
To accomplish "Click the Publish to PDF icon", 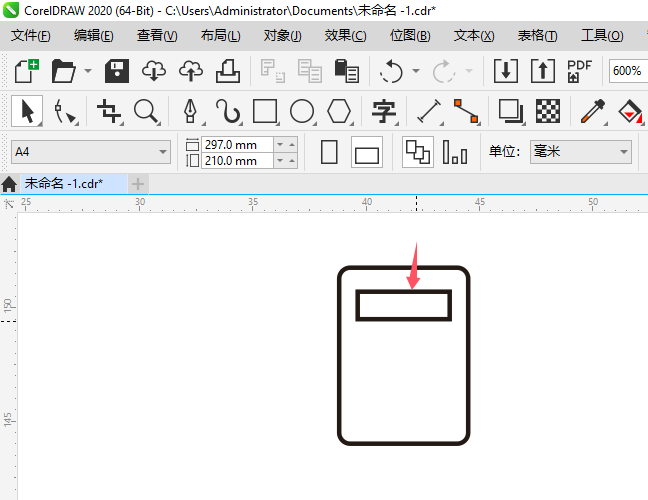I will coord(579,71).
